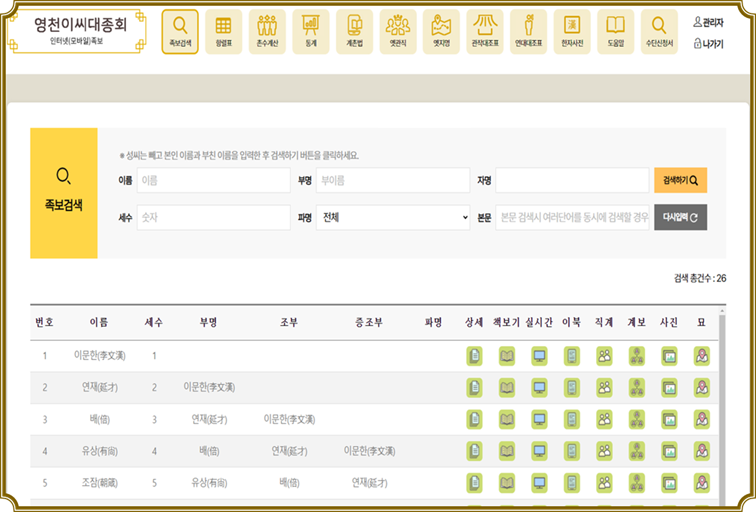The width and height of the screenshot is (756, 512).
Task: Focus the 이름 input field
Action: pyautogui.click(x=214, y=180)
